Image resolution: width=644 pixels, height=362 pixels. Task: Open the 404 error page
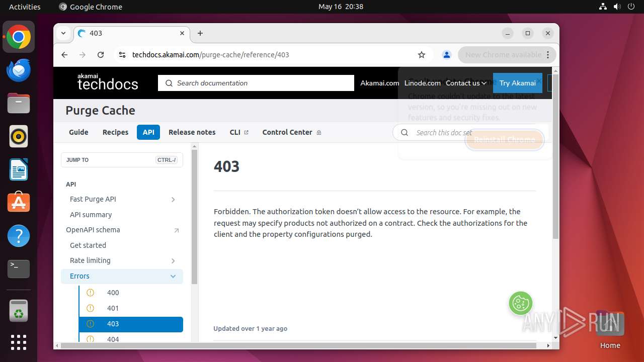(113, 339)
